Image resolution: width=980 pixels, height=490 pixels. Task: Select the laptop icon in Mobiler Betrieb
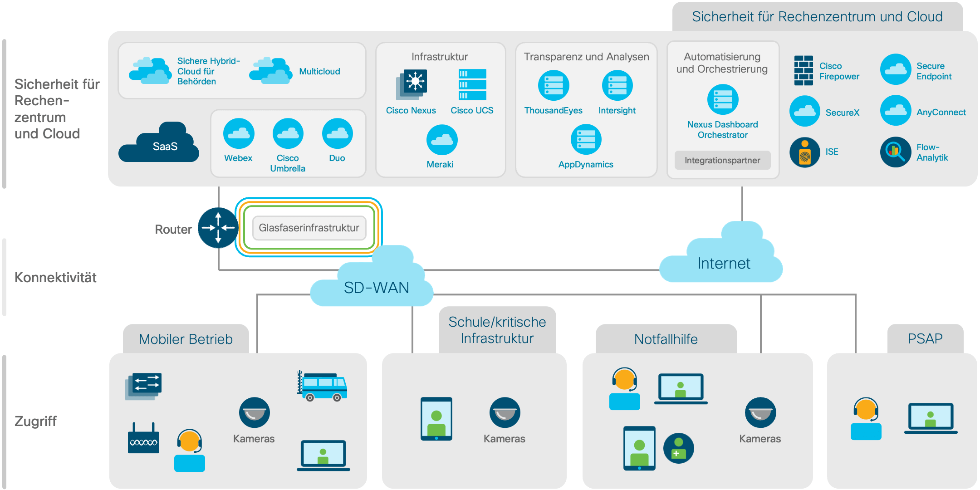[x=323, y=456]
